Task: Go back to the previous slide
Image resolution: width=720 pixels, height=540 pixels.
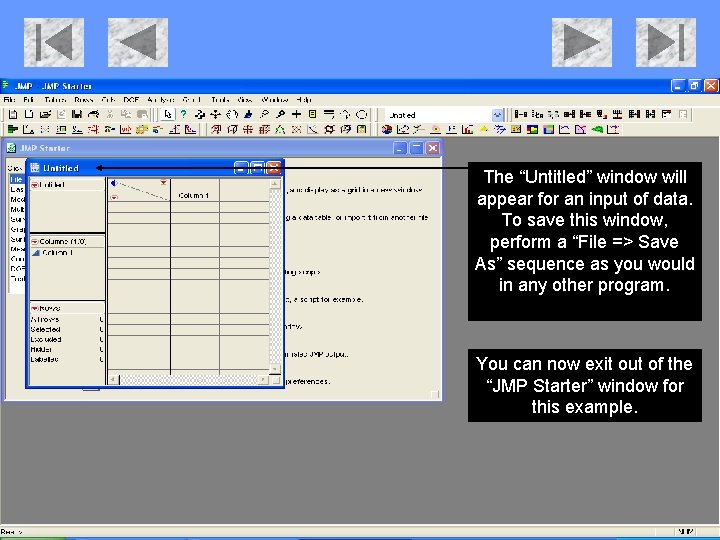Action: coord(138,42)
